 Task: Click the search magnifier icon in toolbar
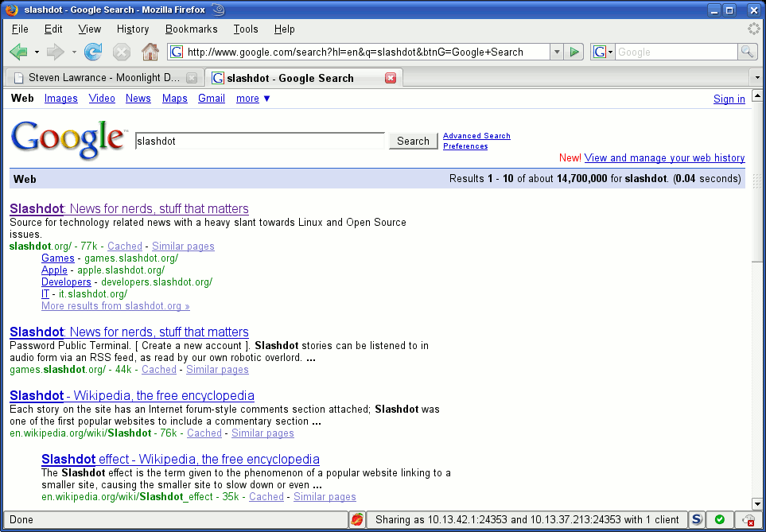747,52
